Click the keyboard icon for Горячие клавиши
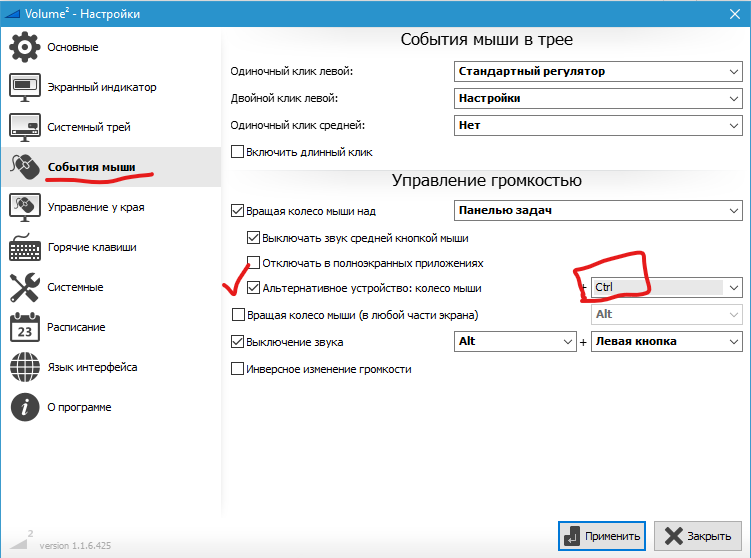Viewport: 751px width, 558px height. click(25, 247)
